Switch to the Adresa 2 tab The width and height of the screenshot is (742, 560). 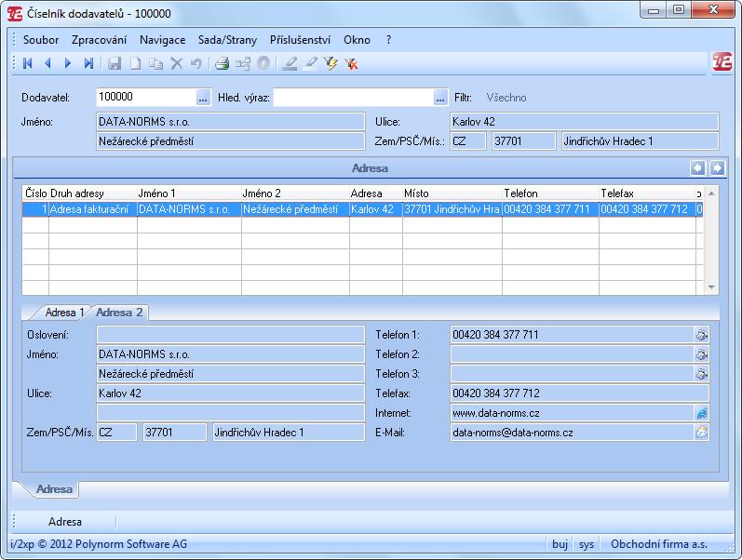[119, 313]
